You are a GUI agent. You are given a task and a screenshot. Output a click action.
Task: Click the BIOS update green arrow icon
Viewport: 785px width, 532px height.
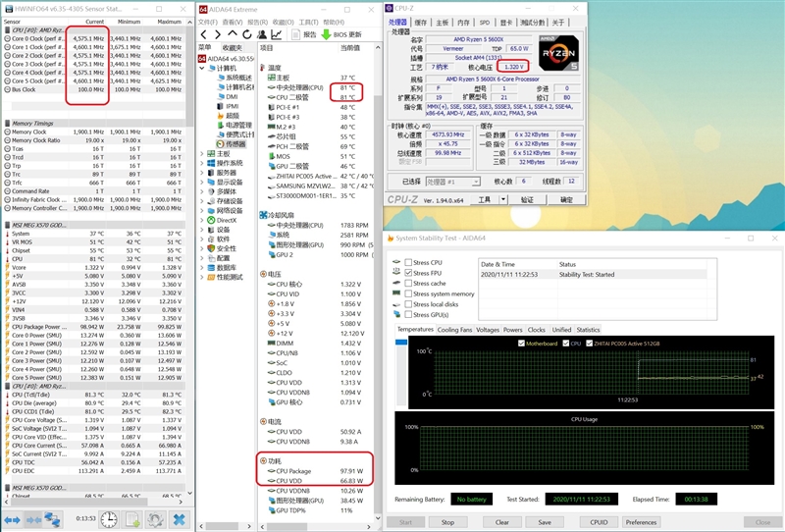point(326,34)
